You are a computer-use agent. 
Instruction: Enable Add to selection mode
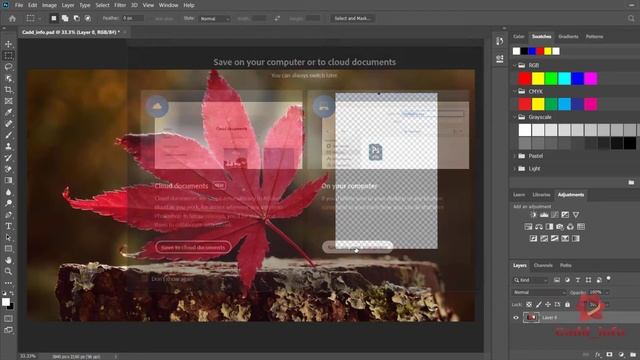(x=65, y=18)
